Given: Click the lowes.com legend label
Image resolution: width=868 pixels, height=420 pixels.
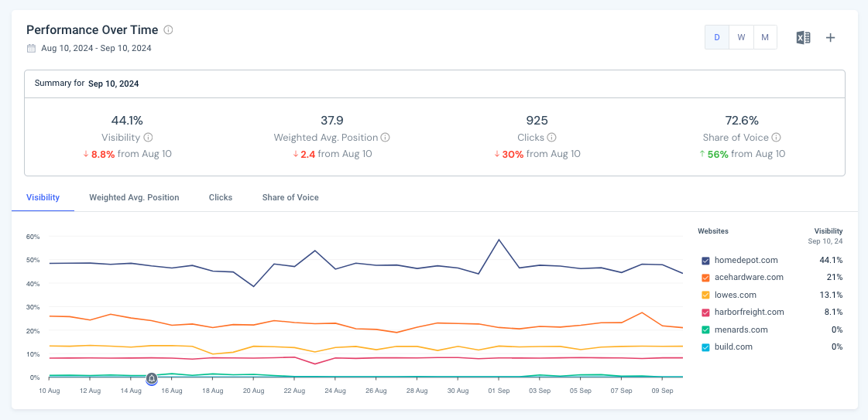Looking at the screenshot, I should (735, 295).
